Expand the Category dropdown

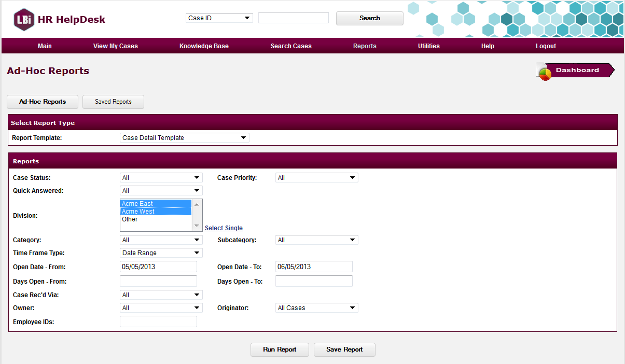(161, 240)
